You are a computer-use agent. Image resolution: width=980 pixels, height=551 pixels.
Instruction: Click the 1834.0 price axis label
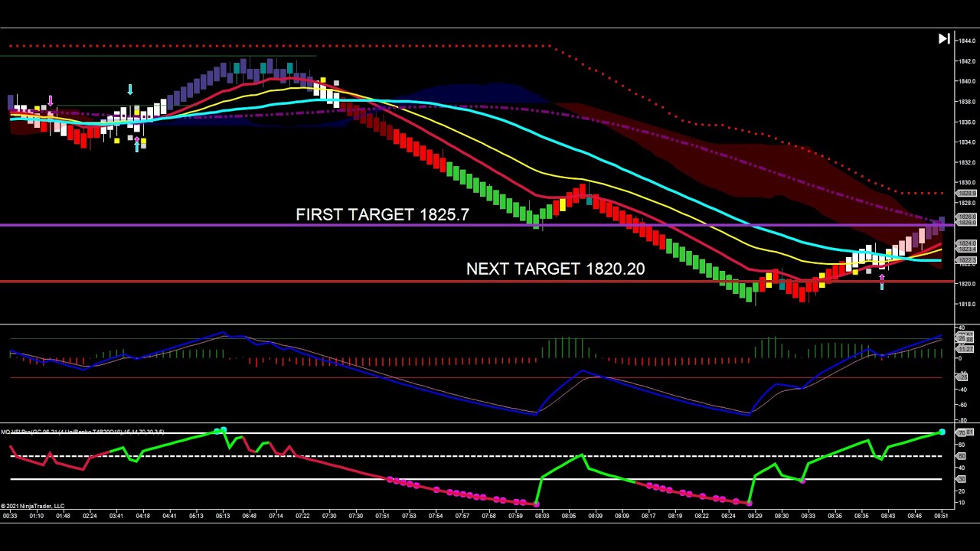tap(966, 142)
